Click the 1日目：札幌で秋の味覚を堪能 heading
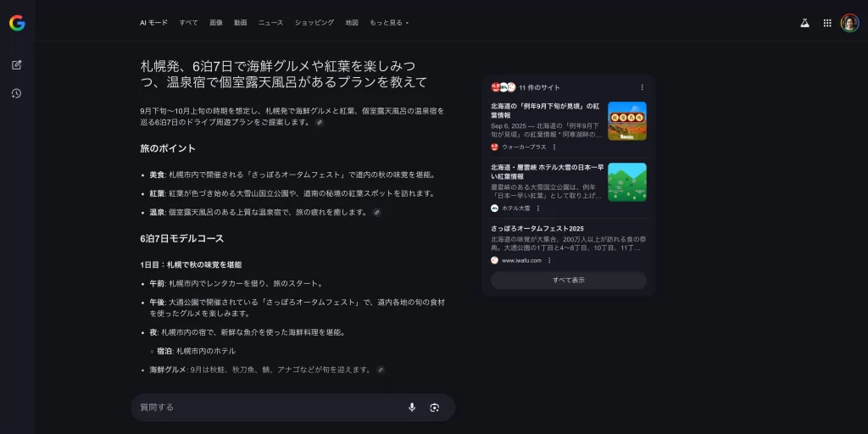Screen dimensions: 868x434 click(191, 265)
